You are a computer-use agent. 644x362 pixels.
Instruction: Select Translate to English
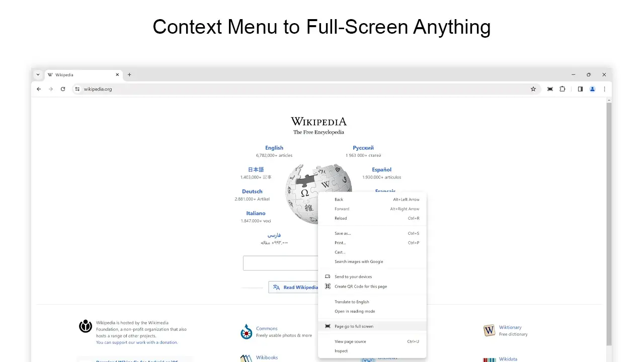(372, 302)
